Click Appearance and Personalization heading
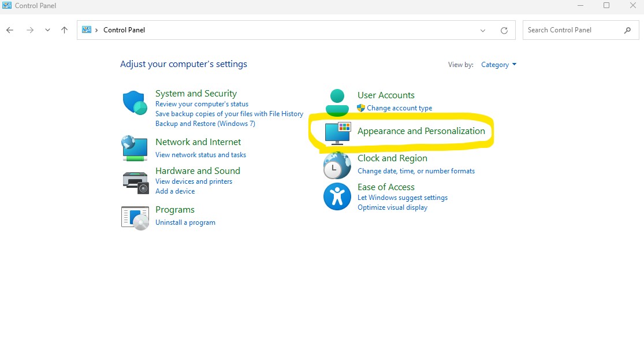 point(420,131)
